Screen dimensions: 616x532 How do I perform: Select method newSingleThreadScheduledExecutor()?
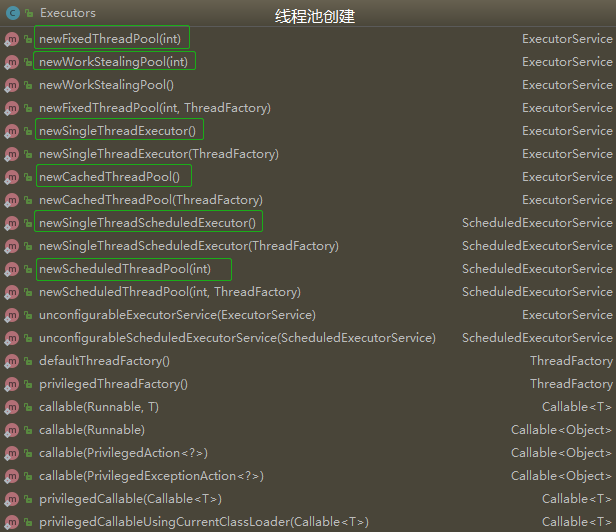tap(147, 223)
